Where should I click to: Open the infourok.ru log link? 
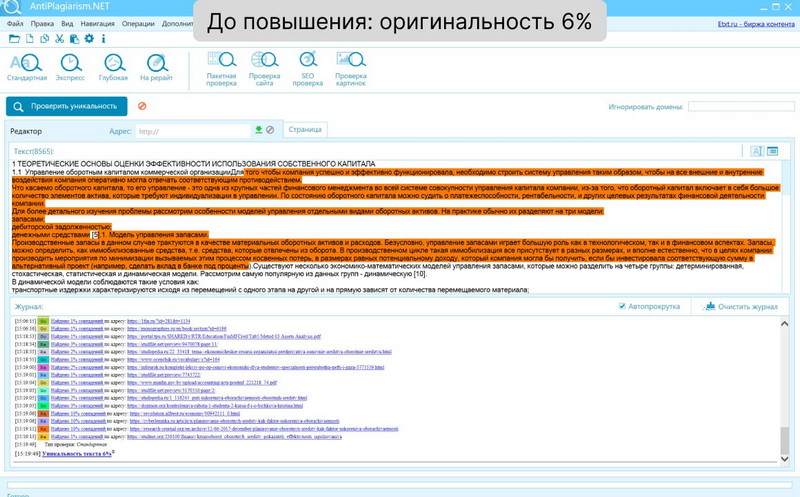tap(255, 367)
